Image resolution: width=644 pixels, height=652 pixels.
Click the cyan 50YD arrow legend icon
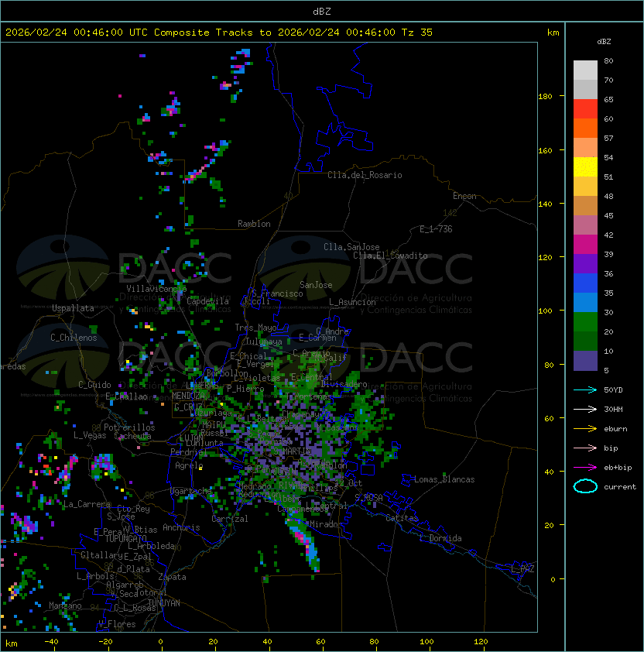click(585, 389)
